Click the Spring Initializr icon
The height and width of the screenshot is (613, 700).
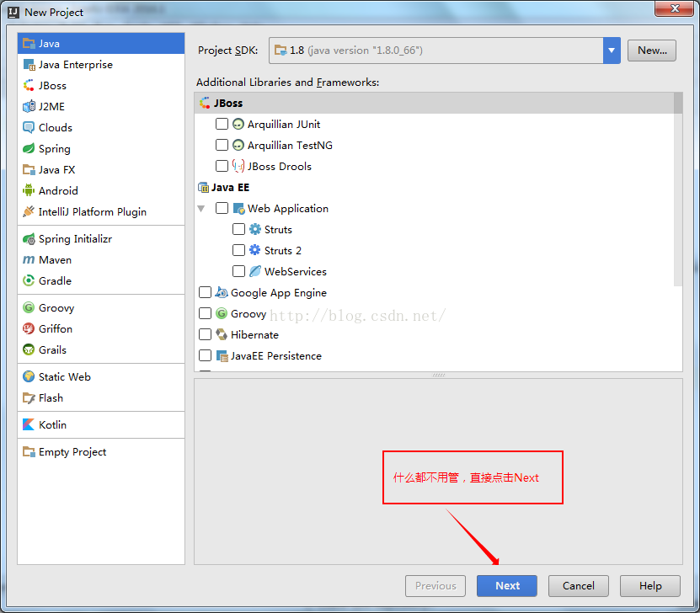(29, 238)
